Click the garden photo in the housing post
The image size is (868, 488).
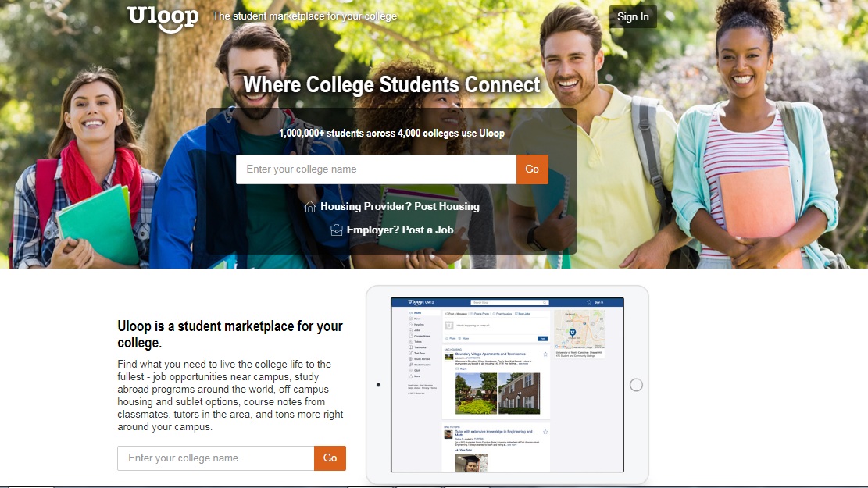[476, 394]
